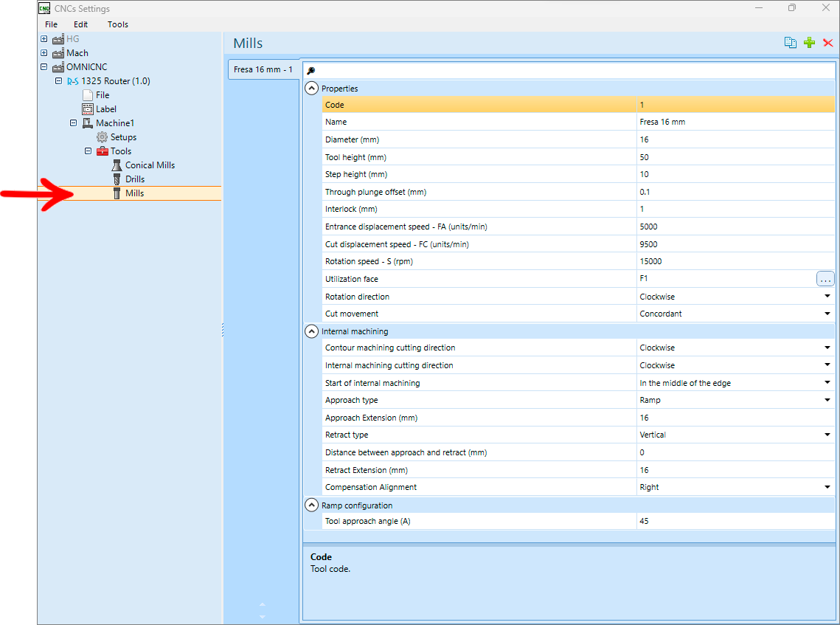Collapse the Machine1 node
This screenshot has width=840, height=625.
pos(74,122)
